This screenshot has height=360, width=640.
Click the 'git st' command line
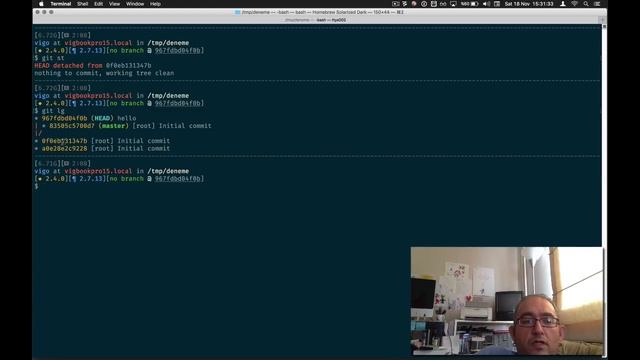(49, 58)
